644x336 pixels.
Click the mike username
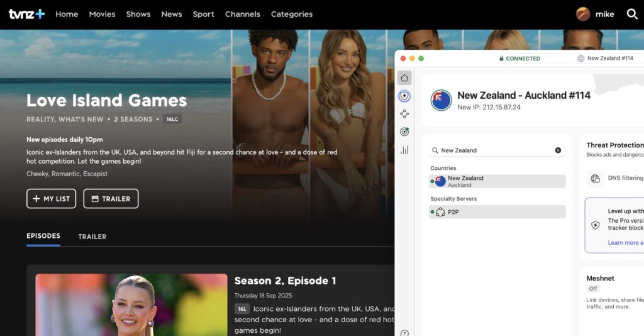(x=604, y=14)
